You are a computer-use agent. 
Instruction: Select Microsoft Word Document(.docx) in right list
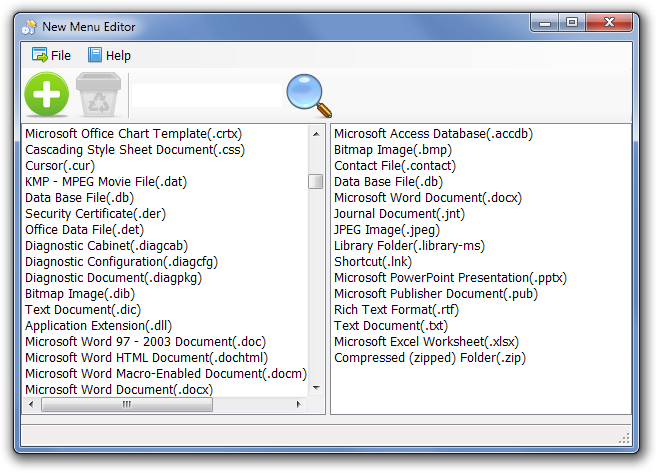click(x=428, y=198)
